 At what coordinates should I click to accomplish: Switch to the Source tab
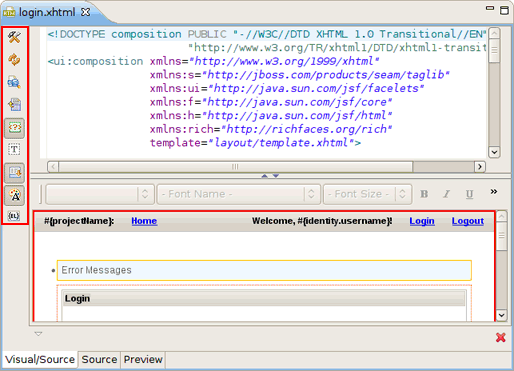tap(99, 360)
